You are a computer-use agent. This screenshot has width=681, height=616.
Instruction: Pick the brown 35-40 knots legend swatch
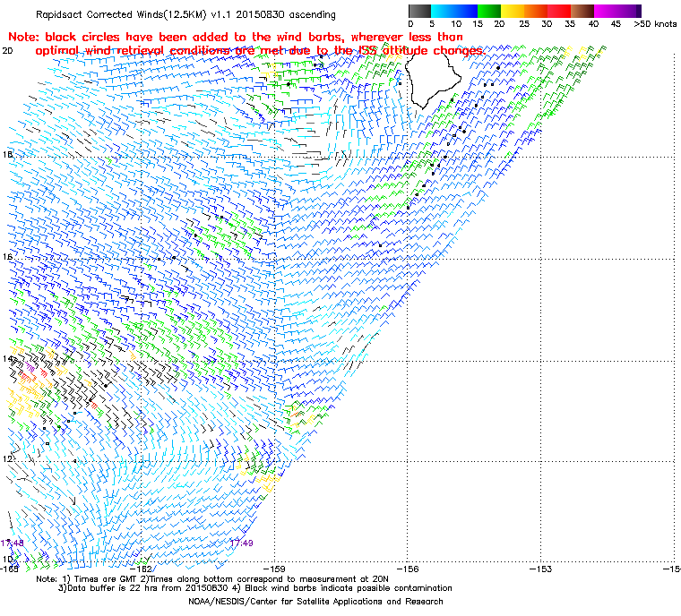[x=582, y=11]
